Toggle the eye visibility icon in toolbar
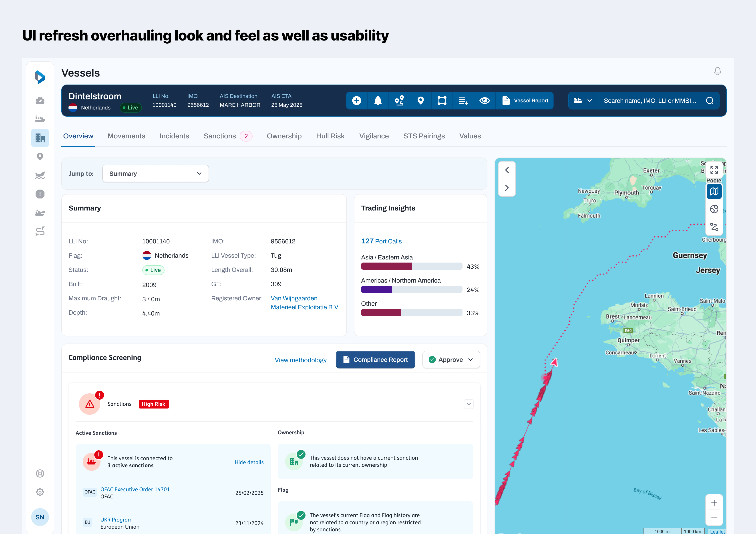The image size is (756, 534). point(485,101)
